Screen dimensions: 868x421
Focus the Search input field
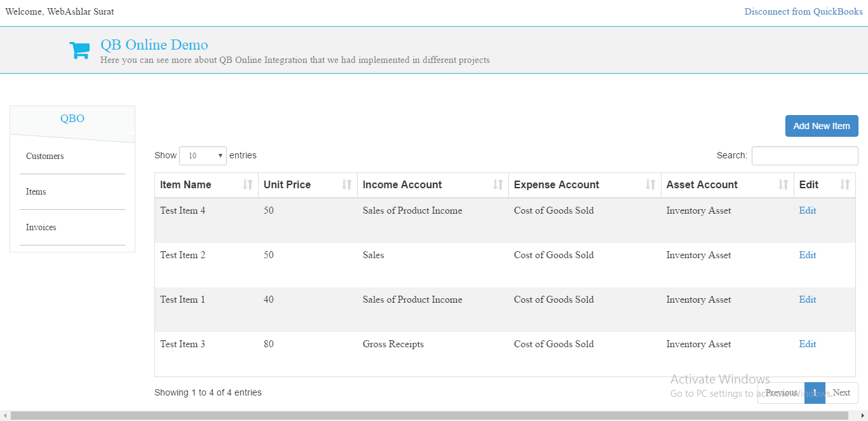click(x=805, y=156)
